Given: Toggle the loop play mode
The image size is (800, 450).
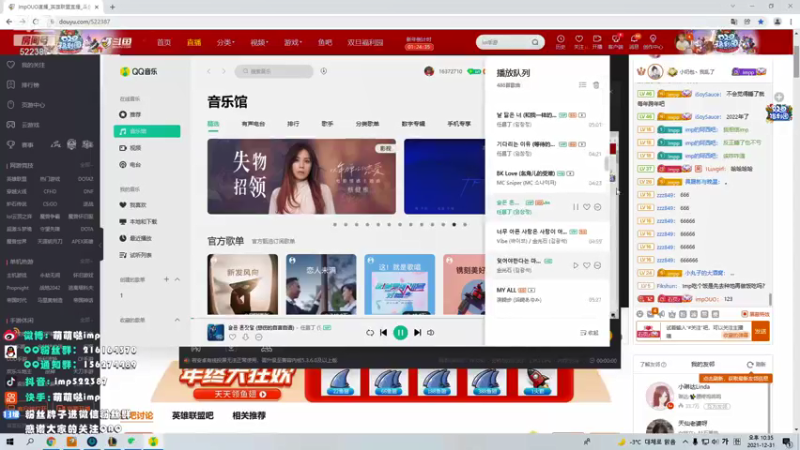Looking at the screenshot, I should [x=370, y=333].
